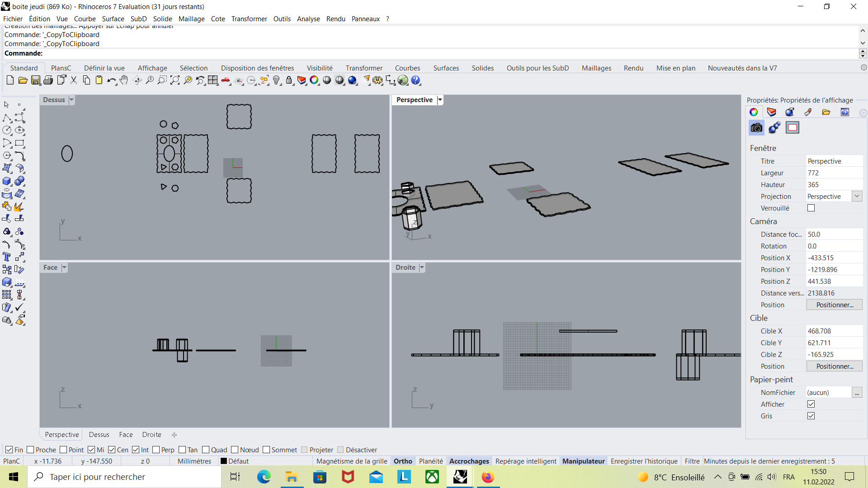Select the Text object tool
Screen dimensions: 868x488
coord(7,257)
